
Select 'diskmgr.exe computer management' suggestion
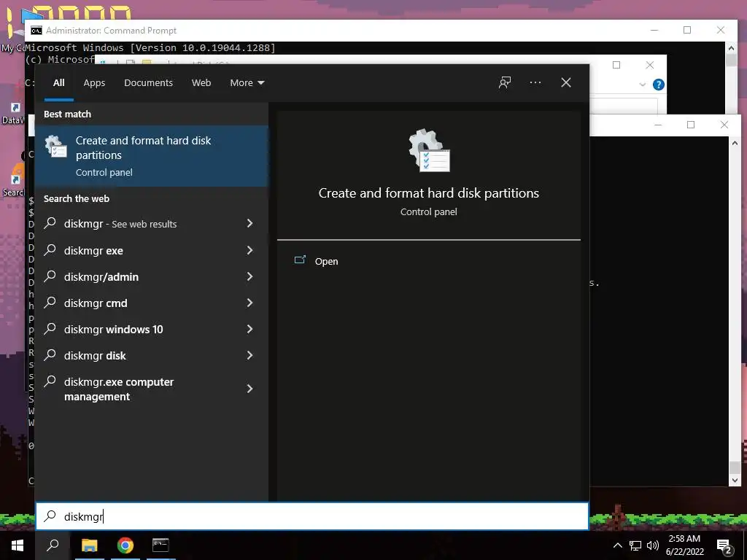tap(152, 389)
